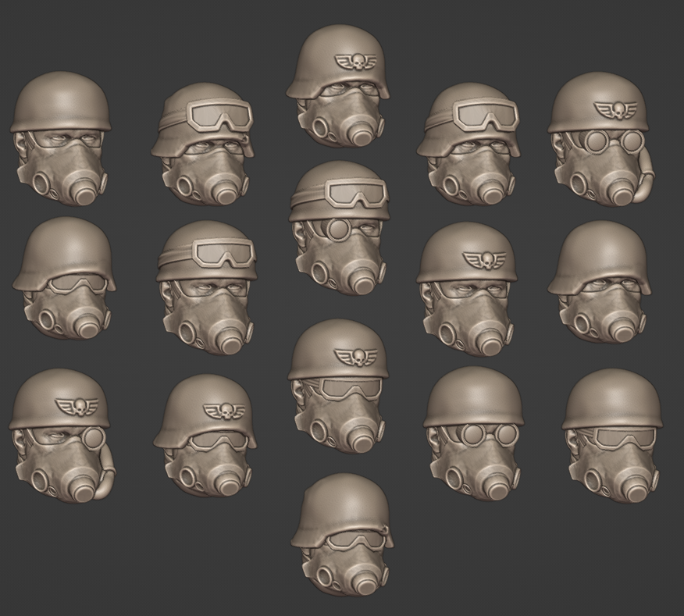Click the single monocle lens on the skull-emblem head
The width and height of the screenshot is (684, 616).
point(94,437)
